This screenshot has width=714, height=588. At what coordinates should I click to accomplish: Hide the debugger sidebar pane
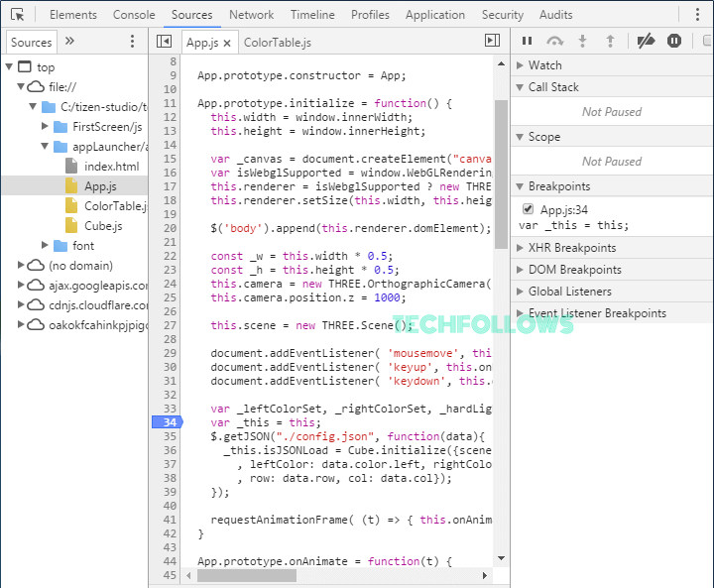coord(492,41)
